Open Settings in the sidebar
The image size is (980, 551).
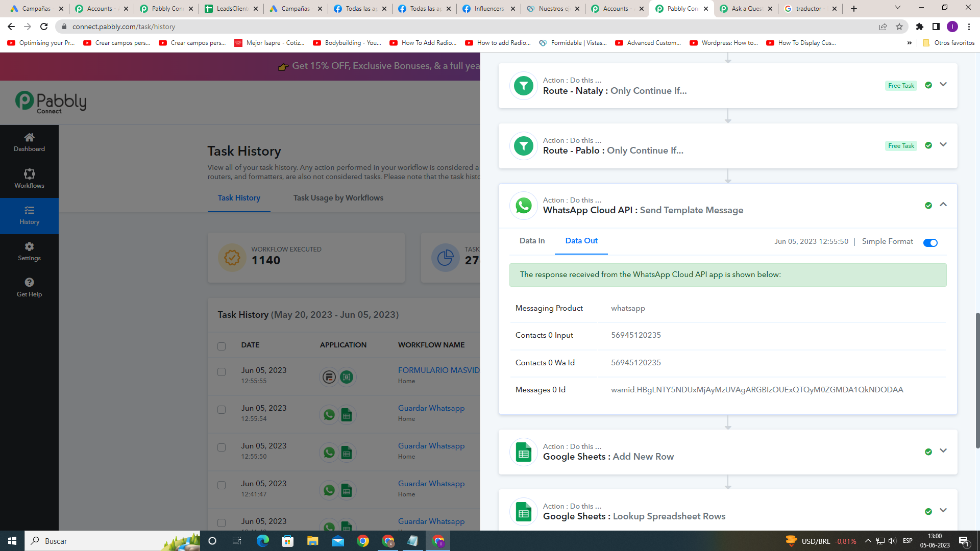tap(29, 252)
